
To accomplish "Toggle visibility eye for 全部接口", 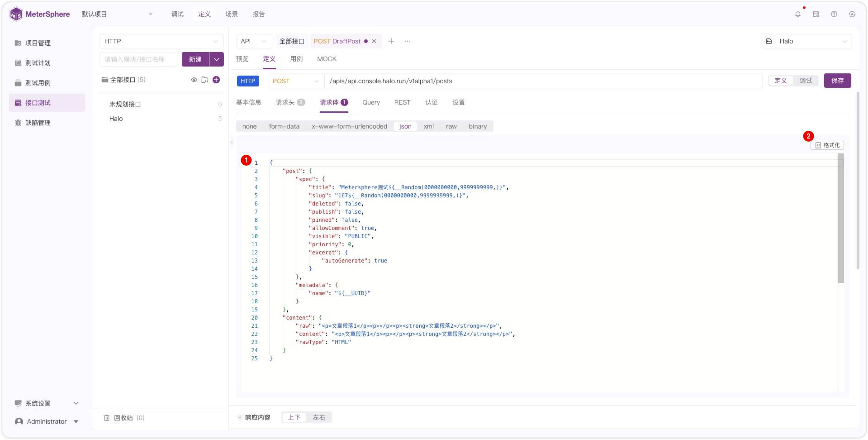I will (x=194, y=80).
